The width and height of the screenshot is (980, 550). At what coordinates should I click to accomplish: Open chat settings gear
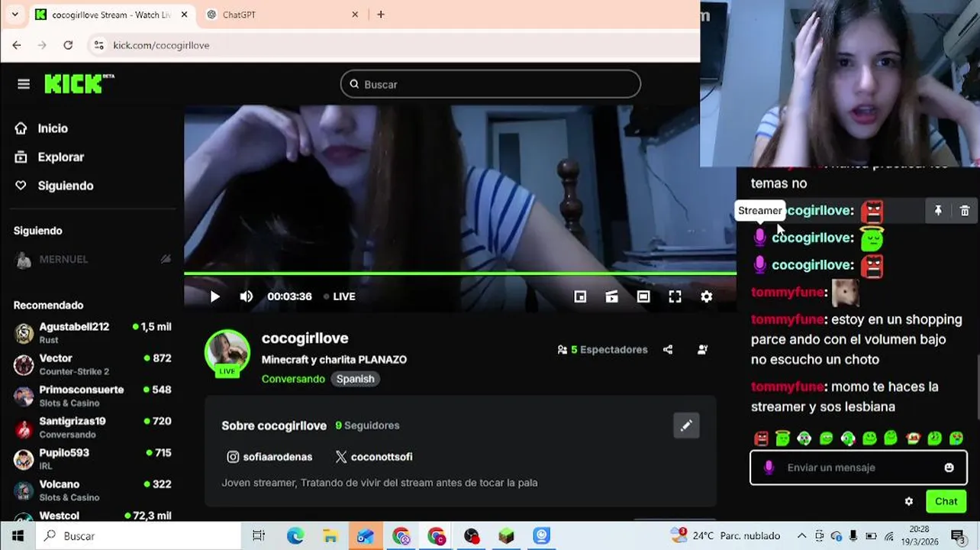(x=908, y=502)
